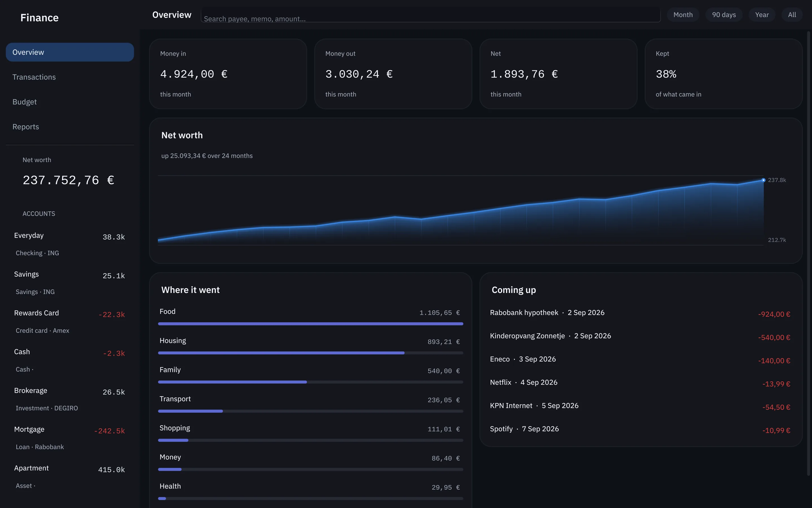
Task: Click the Housing spending bar
Action: click(310, 353)
